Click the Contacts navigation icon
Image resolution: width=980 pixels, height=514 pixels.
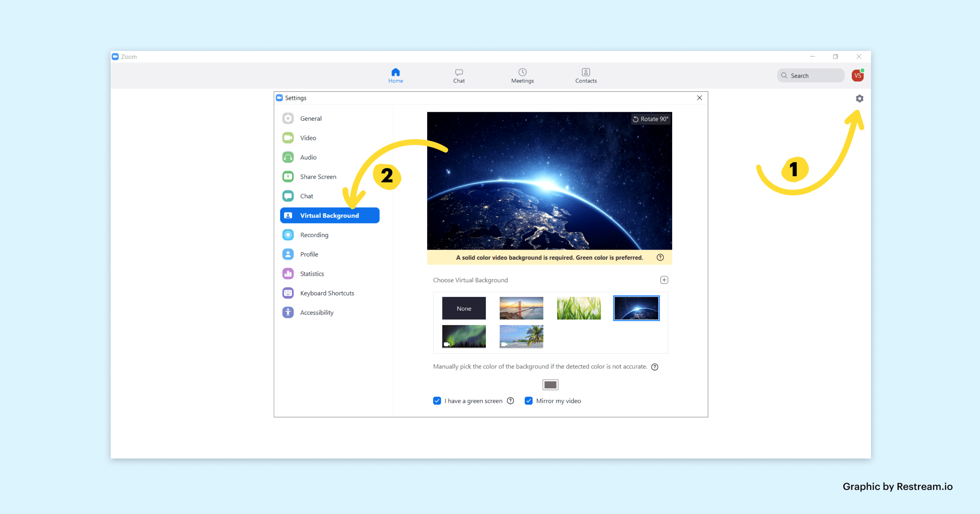coord(585,72)
